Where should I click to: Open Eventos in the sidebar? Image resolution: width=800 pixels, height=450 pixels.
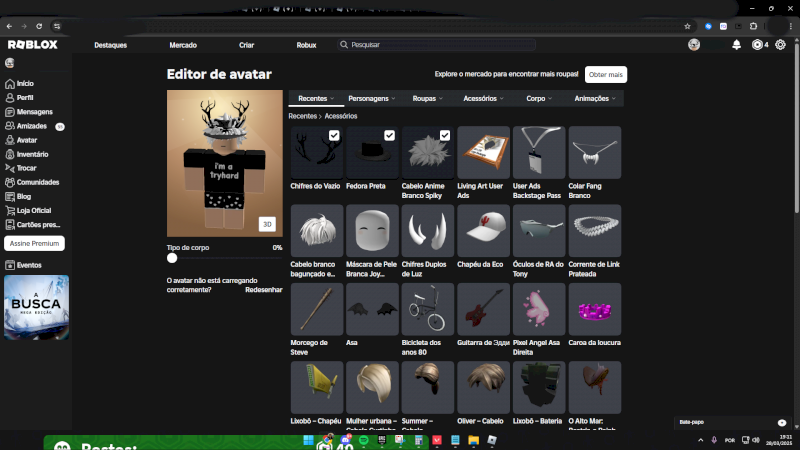(x=23, y=265)
